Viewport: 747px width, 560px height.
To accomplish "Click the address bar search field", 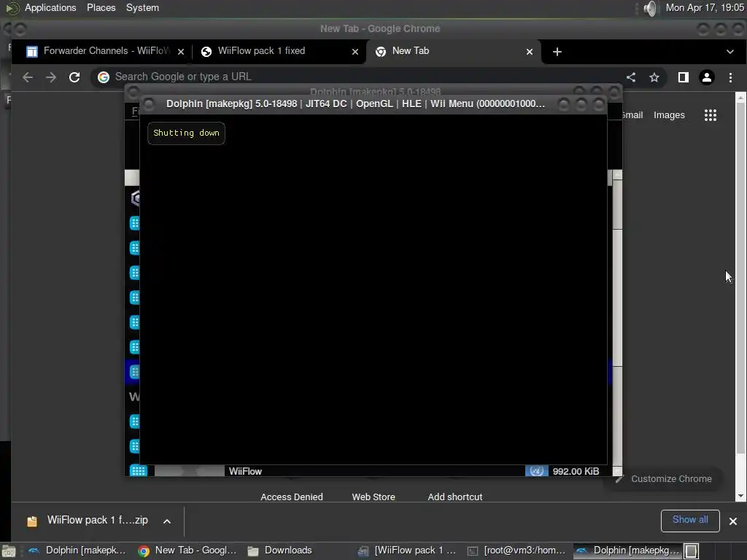I will click(x=362, y=77).
